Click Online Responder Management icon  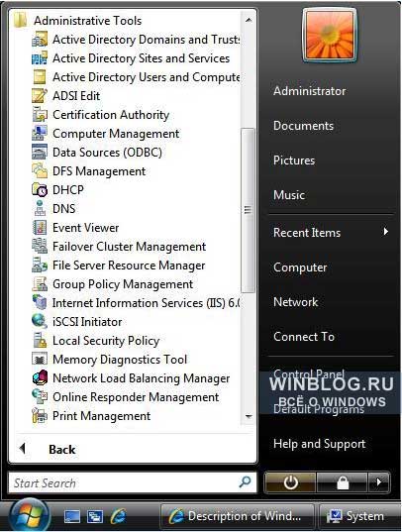tap(40, 397)
